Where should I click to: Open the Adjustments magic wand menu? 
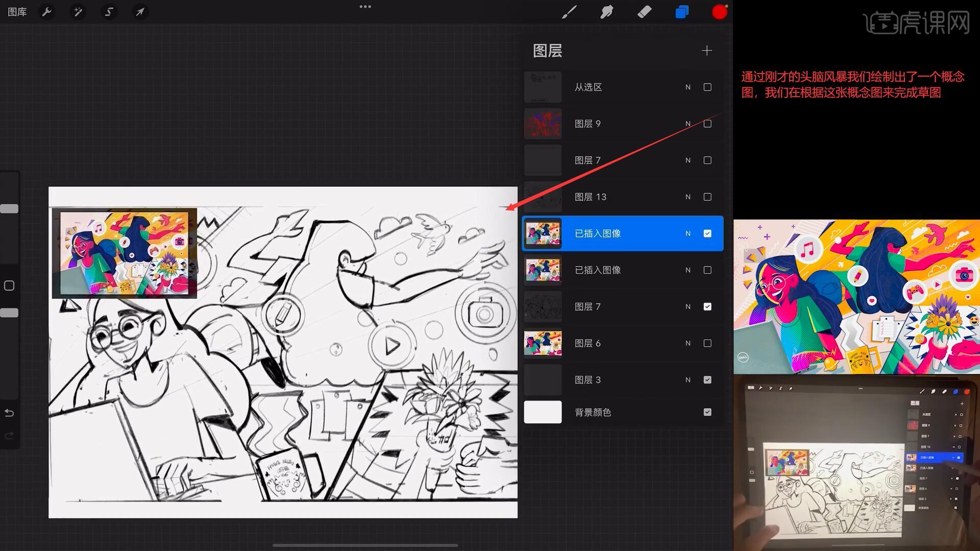pyautogui.click(x=78, y=12)
